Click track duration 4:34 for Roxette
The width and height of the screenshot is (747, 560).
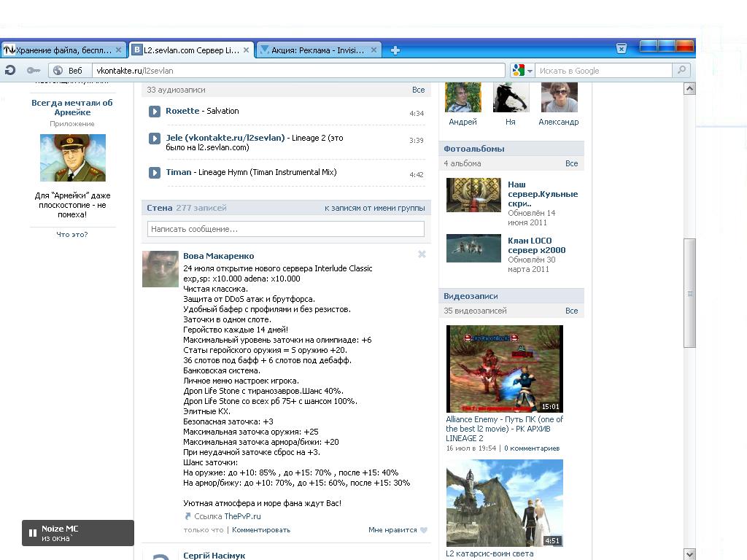coord(417,113)
